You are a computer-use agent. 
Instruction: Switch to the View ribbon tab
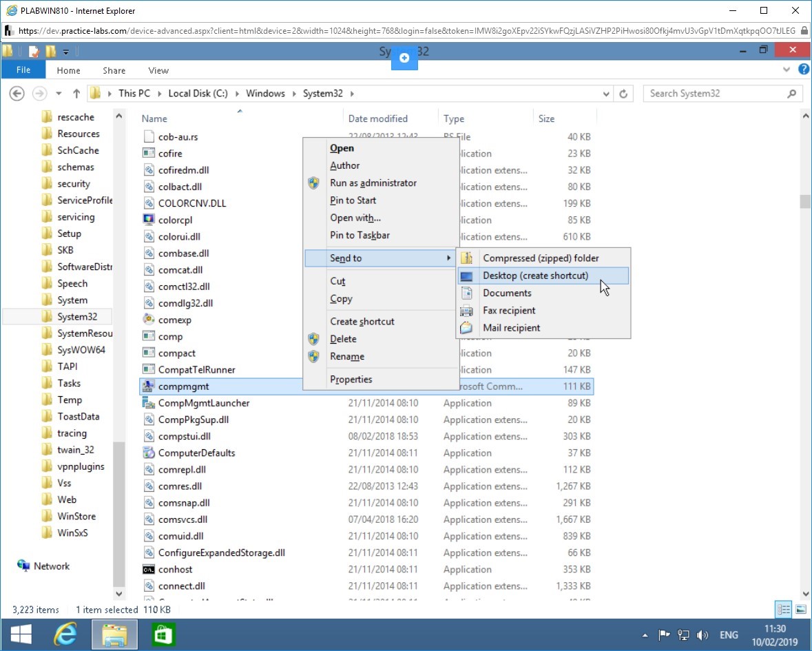pos(158,70)
